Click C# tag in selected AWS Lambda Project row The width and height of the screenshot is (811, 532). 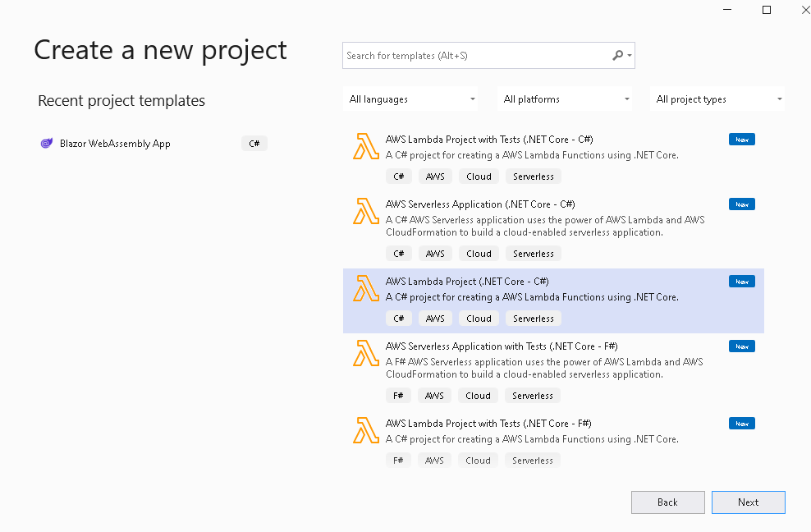pyautogui.click(x=399, y=319)
